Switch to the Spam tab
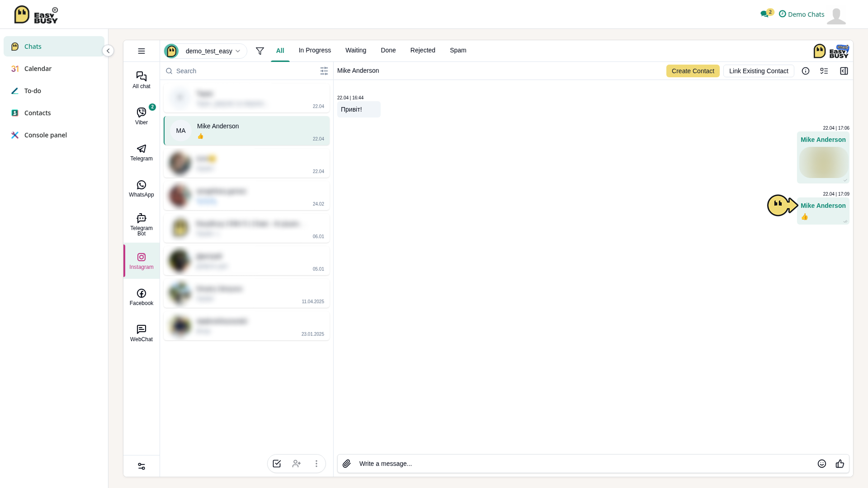 [458, 50]
